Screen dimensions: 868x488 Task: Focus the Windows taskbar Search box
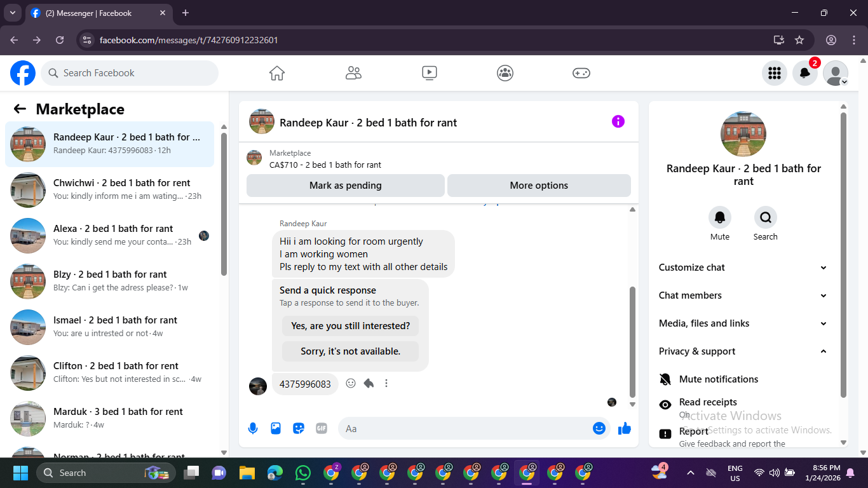point(106,473)
